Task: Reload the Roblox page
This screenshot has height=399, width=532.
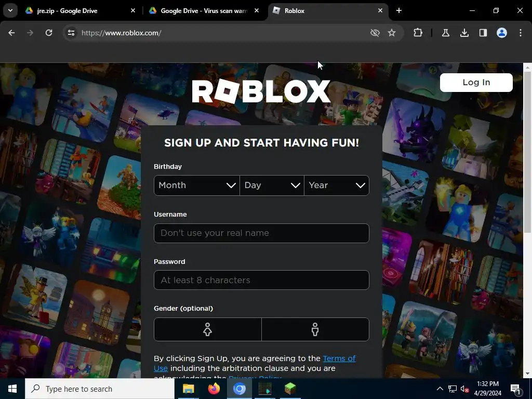Action: pos(49,33)
